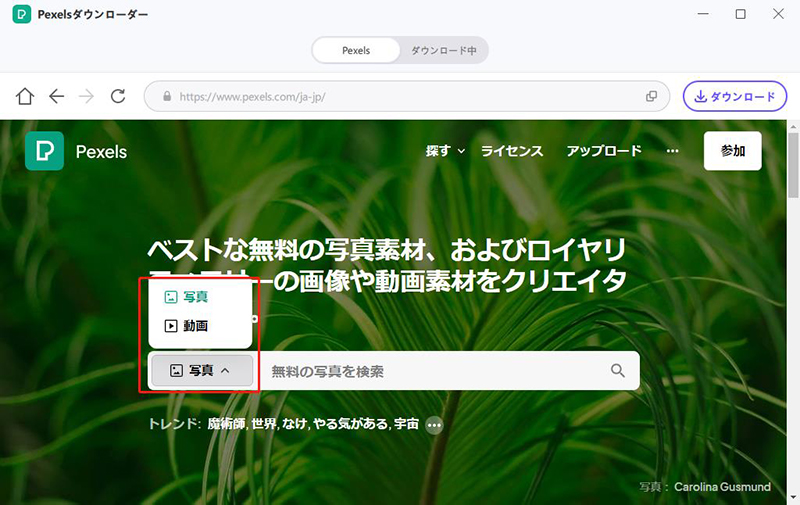Click the copy URL icon in the address bar
This screenshot has height=505, width=800.
[x=651, y=96]
